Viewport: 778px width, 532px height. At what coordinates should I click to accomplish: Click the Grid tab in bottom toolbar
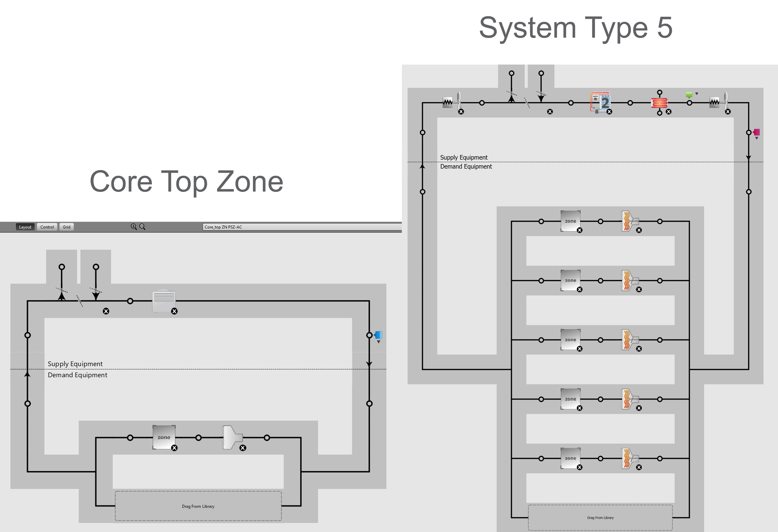coord(67,227)
